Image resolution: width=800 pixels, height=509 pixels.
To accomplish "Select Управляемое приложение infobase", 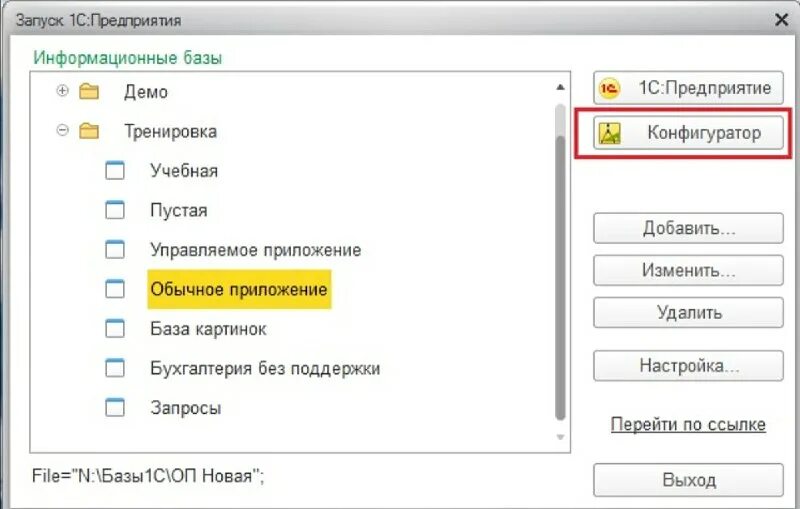I will tap(256, 250).
